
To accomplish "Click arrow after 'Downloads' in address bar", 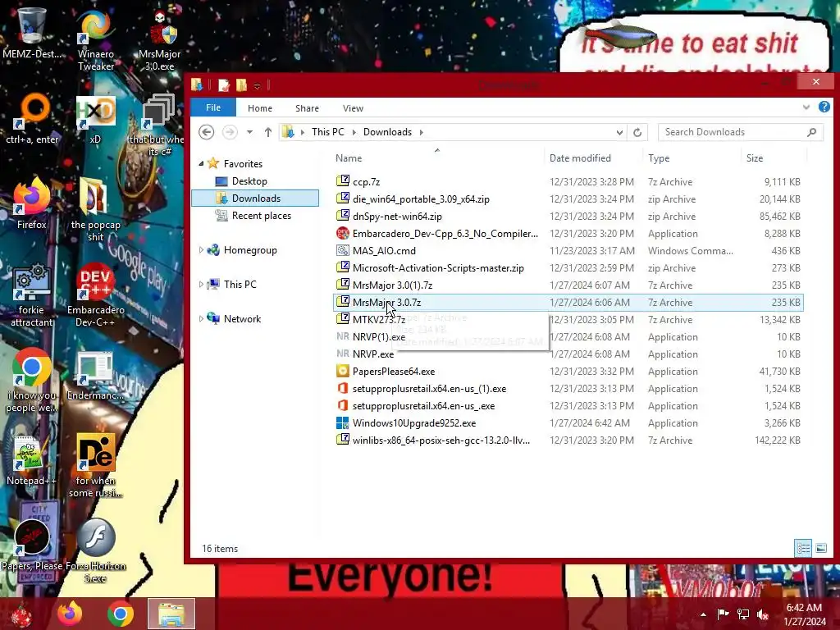I will [421, 132].
